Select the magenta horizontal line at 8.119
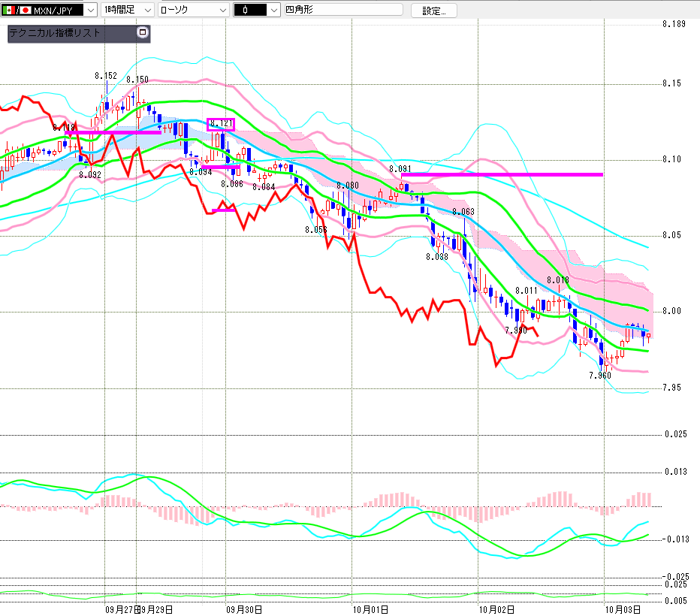 (x=113, y=132)
